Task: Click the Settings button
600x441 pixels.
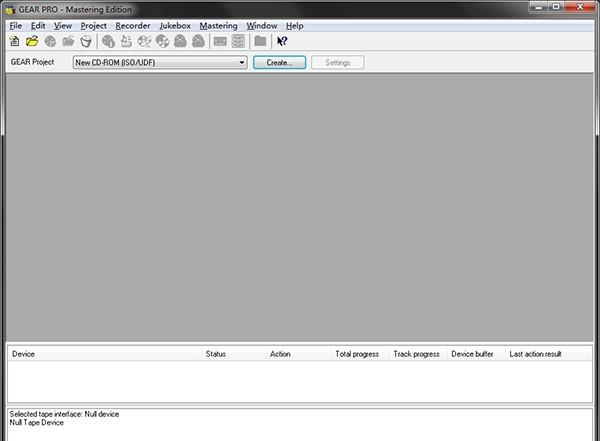Action: tap(338, 62)
